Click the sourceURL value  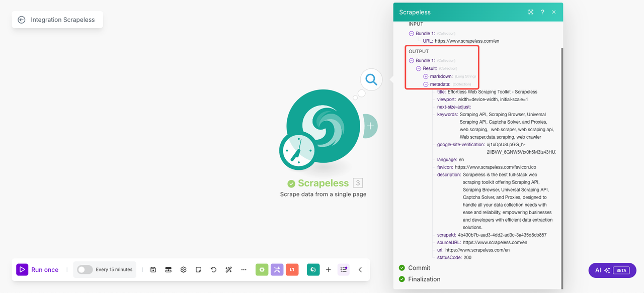pos(495,243)
